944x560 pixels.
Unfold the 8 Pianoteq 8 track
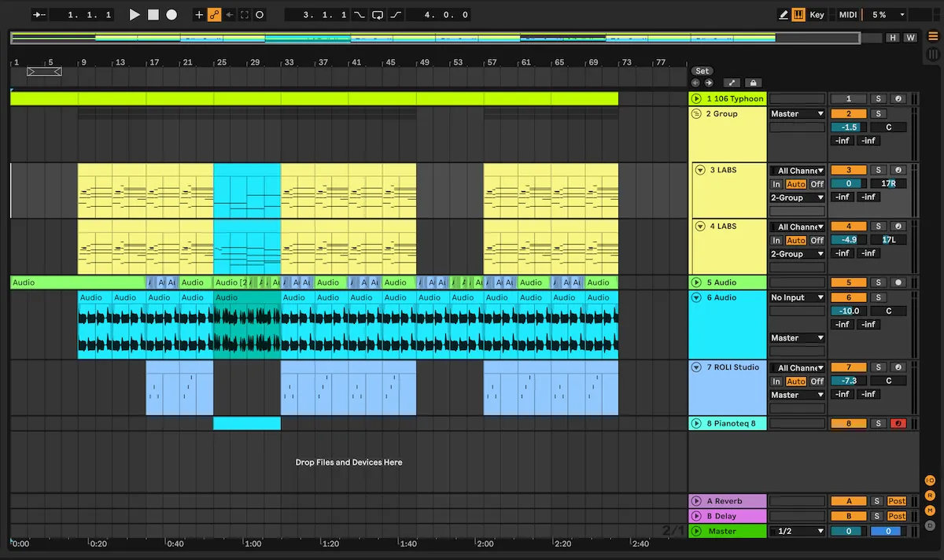click(696, 423)
